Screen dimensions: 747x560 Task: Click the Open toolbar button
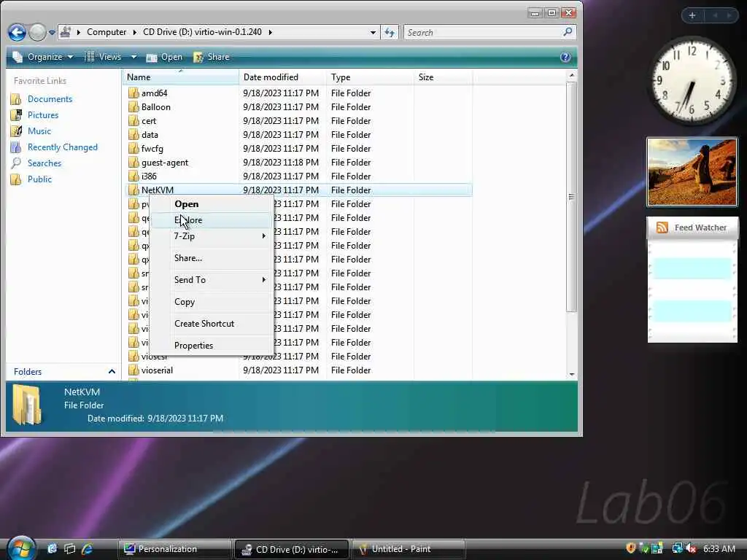click(x=164, y=57)
